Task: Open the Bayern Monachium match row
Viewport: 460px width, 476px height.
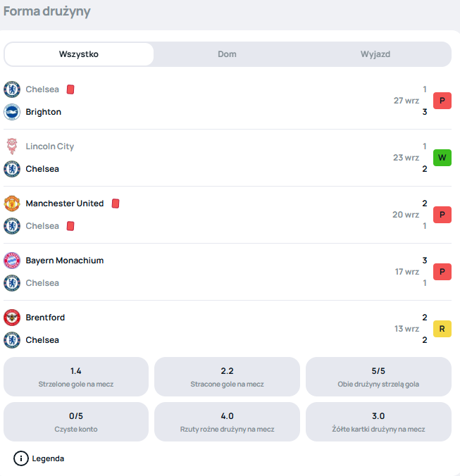Action: click(228, 272)
